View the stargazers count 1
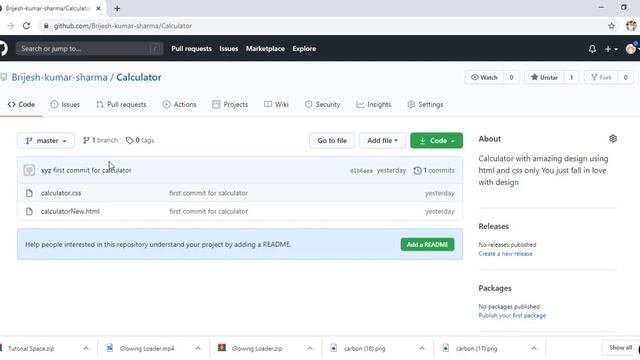640x360 pixels. (571, 78)
